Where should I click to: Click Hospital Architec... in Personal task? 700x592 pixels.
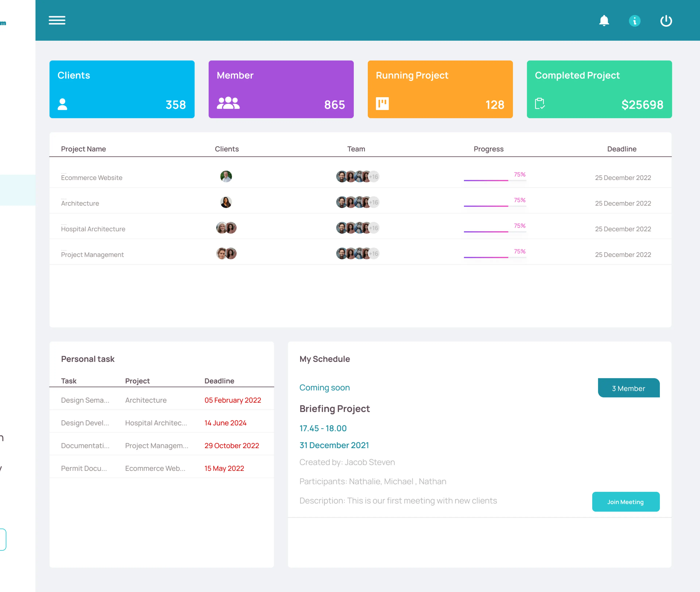point(156,423)
